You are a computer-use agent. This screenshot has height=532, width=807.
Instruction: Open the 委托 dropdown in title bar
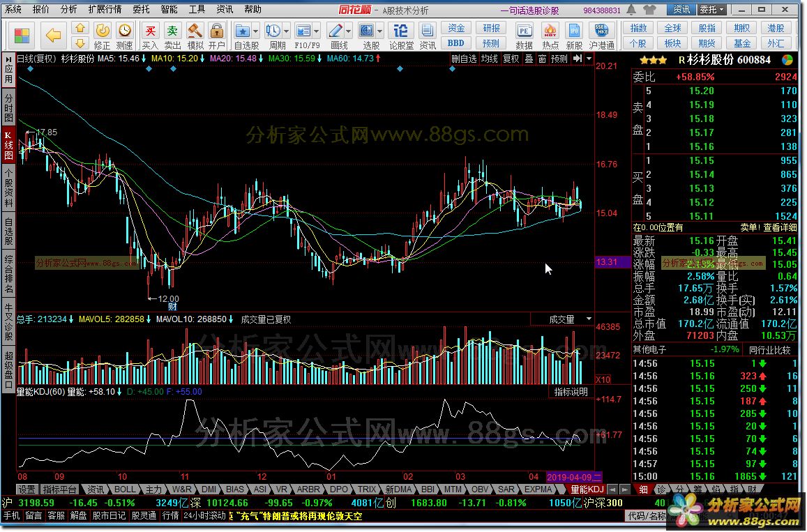tap(712, 9)
